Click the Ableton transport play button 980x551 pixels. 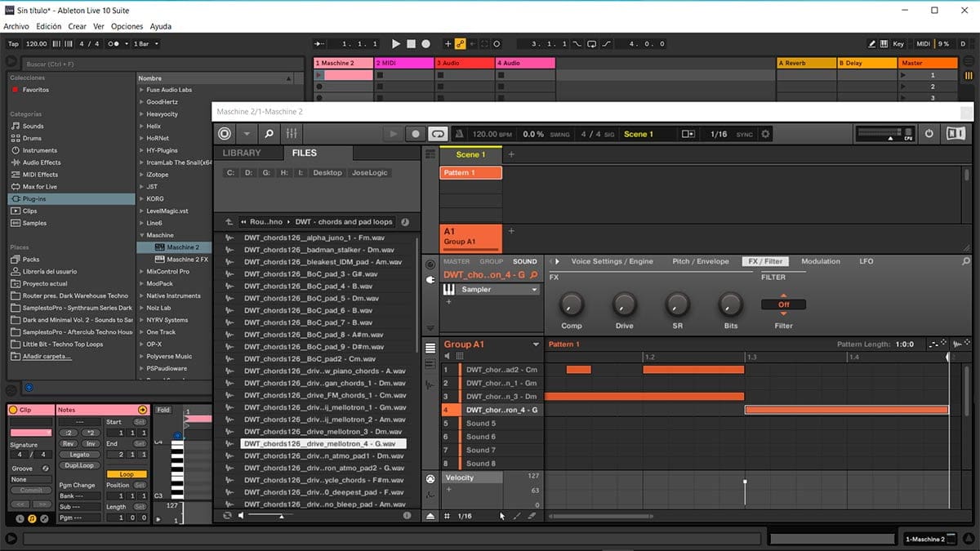[x=396, y=44]
